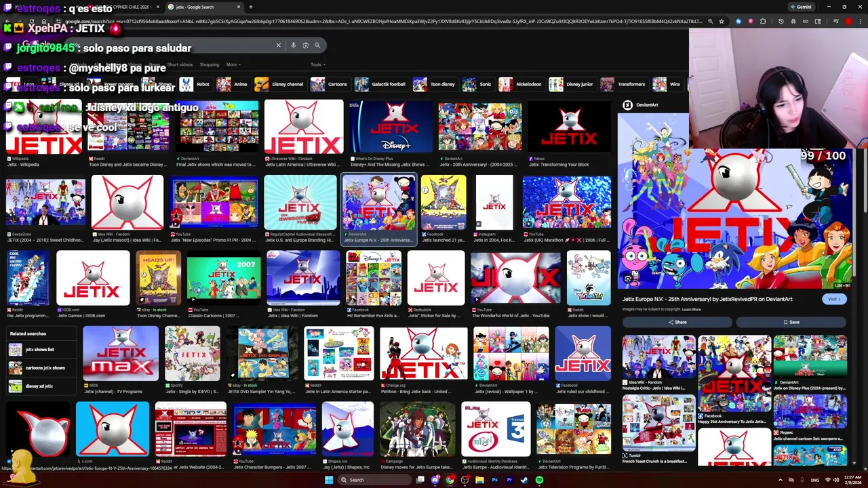Viewport: 868px width, 488px height.
Task: Click the search magnifier icon in search box
Action: pos(317,45)
